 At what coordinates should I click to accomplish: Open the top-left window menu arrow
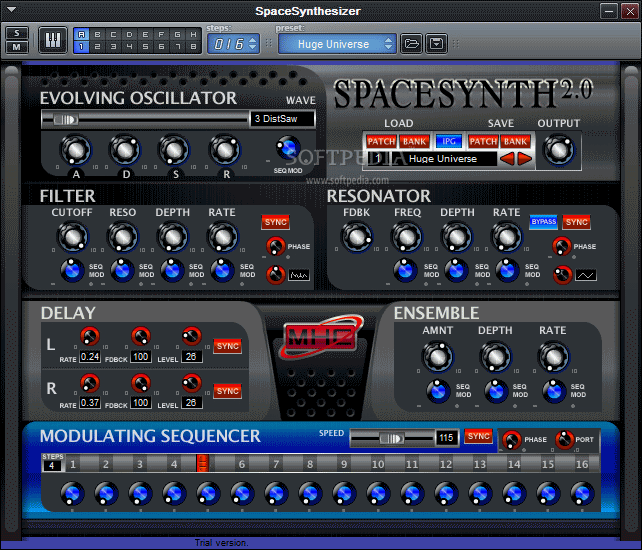[x=11, y=9]
